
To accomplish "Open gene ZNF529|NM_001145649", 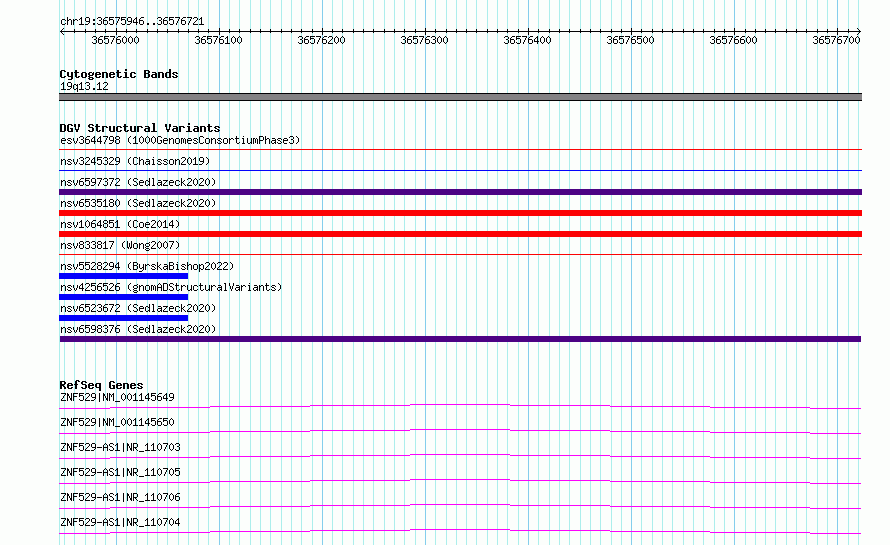I will click(x=117, y=397).
